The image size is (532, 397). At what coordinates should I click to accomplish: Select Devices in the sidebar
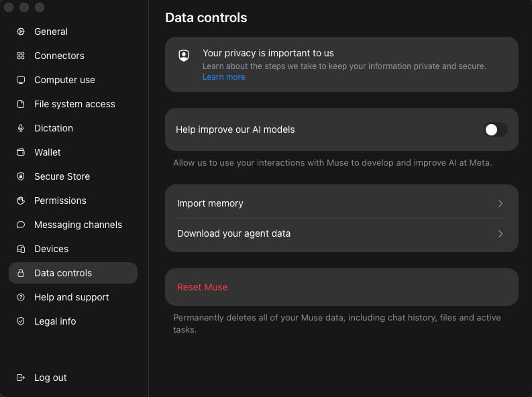click(x=73, y=249)
